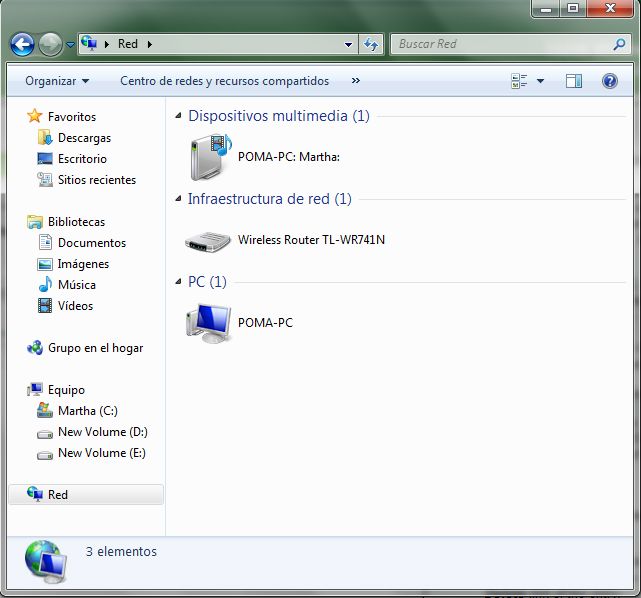Viewport: 641px width, 598px height.
Task: Expand the arrow after Red breadcrumb
Action: pyautogui.click(x=150, y=44)
